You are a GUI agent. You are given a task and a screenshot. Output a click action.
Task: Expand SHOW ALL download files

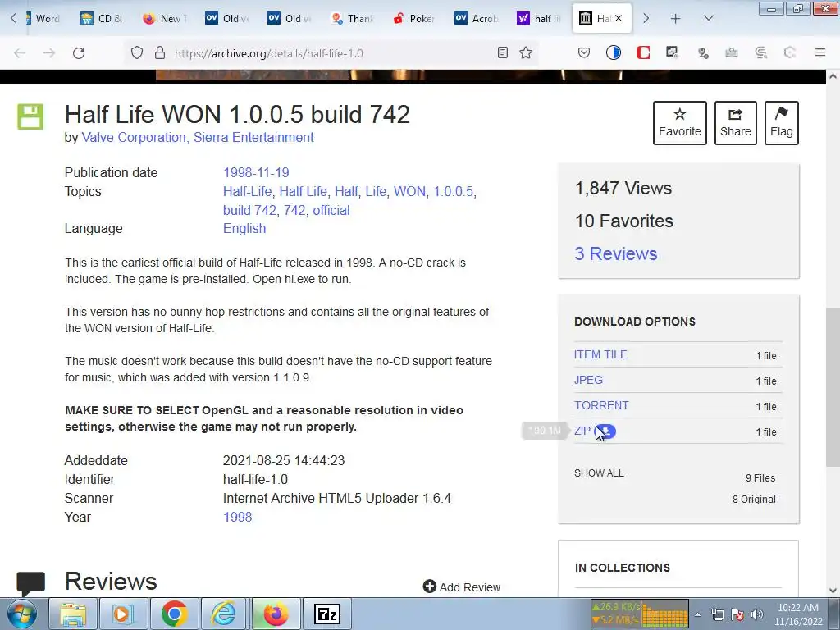(599, 473)
